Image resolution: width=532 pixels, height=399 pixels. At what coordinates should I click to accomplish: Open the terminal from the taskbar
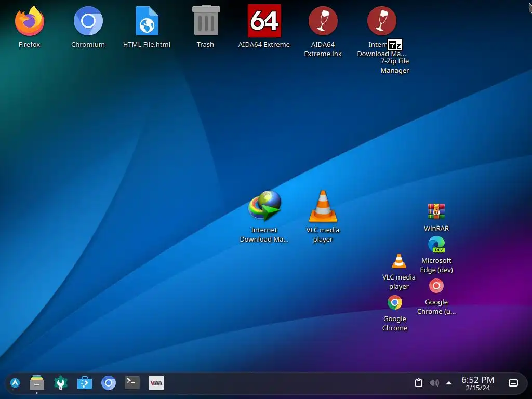point(132,383)
